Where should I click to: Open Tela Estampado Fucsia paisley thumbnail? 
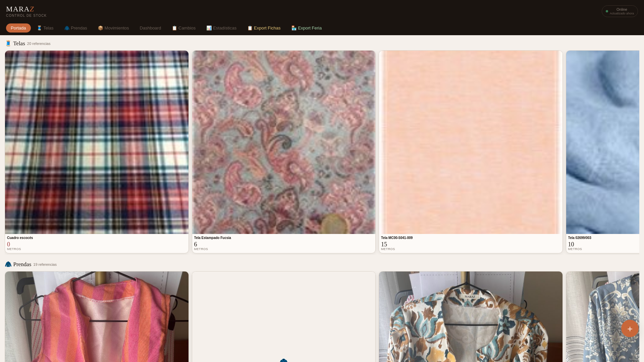click(x=283, y=142)
